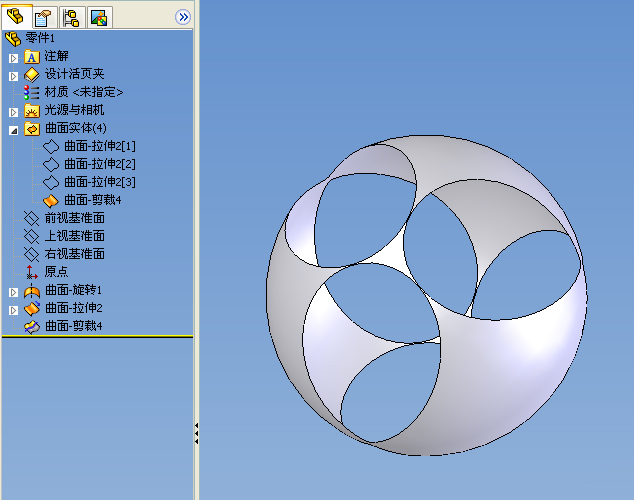The image size is (634, 500).
Task: Click the 曲面-剪裁4 trim feature icon at tree bottom
Action: 32,327
